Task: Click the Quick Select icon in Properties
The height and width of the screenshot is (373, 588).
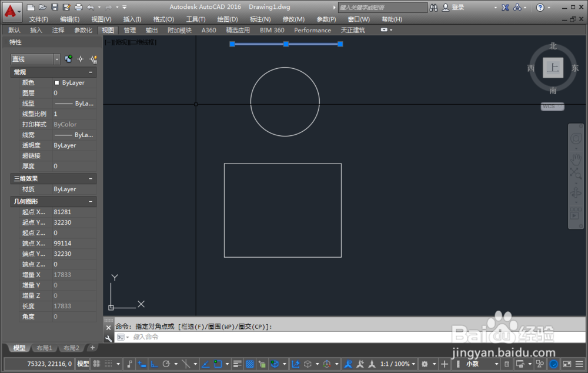Action: pyautogui.click(x=93, y=59)
